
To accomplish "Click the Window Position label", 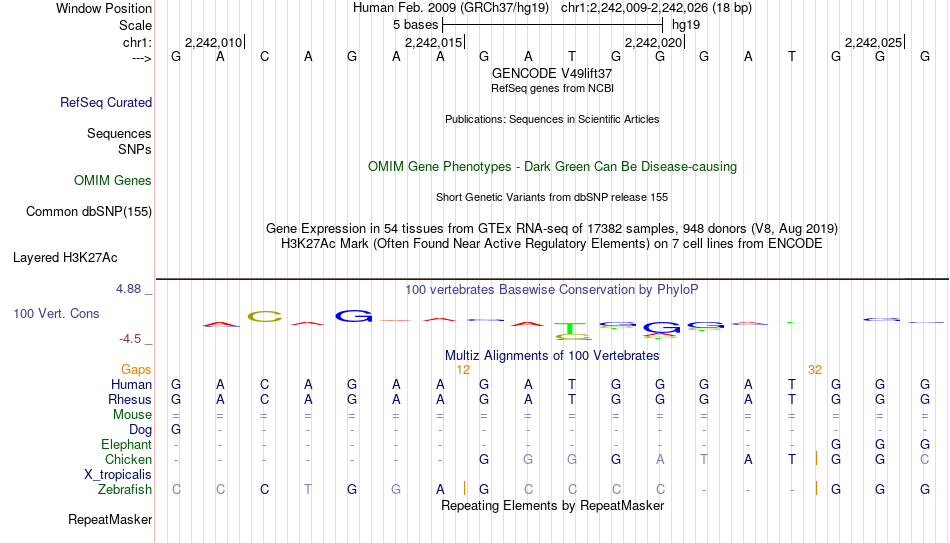I will [x=104, y=8].
